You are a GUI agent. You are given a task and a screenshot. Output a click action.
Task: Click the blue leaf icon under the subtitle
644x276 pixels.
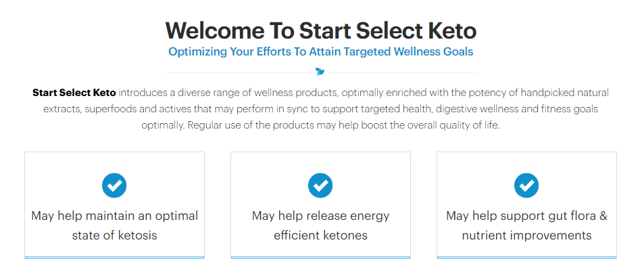click(320, 72)
